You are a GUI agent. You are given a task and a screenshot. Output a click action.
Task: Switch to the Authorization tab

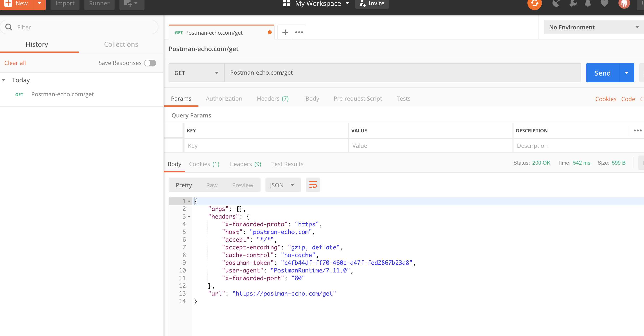click(223, 98)
